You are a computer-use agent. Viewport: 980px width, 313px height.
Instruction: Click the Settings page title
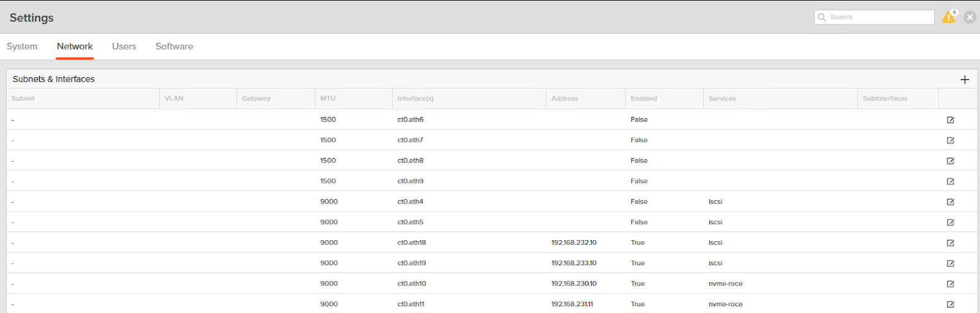31,18
